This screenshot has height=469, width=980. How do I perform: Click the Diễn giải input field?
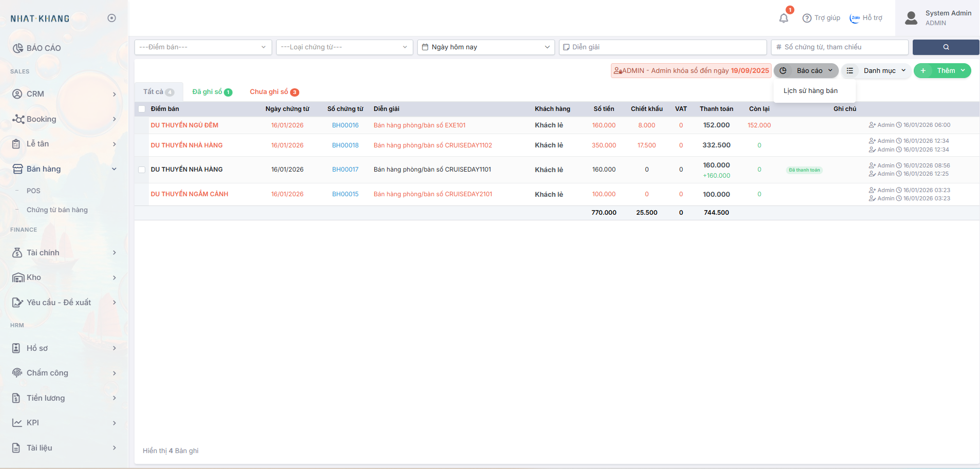point(662,47)
